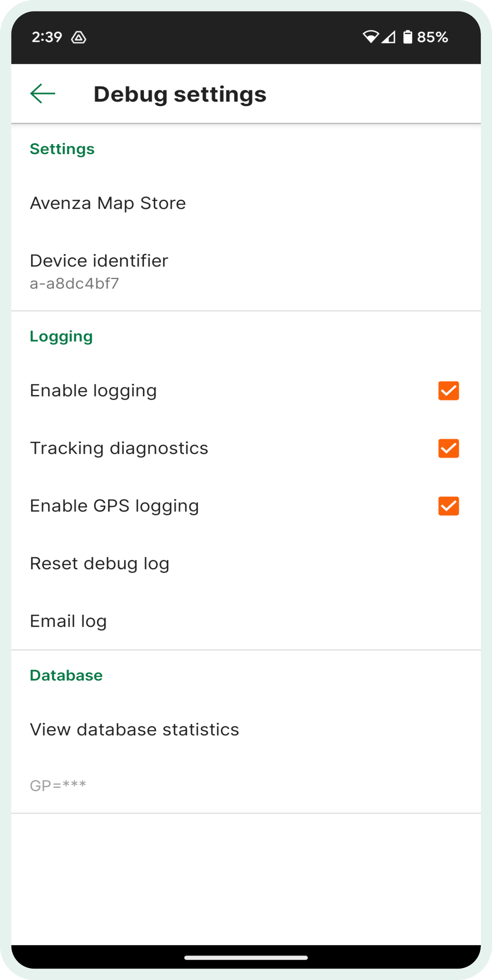Click the battery indicator icon

pyautogui.click(x=407, y=37)
